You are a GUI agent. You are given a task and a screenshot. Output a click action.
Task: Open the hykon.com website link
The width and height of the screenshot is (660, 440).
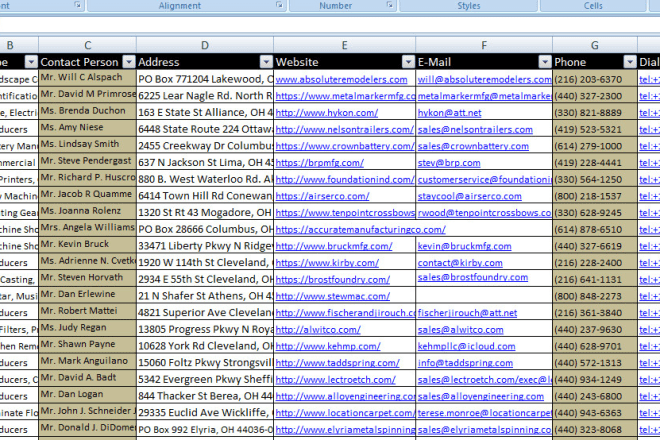[327, 113]
